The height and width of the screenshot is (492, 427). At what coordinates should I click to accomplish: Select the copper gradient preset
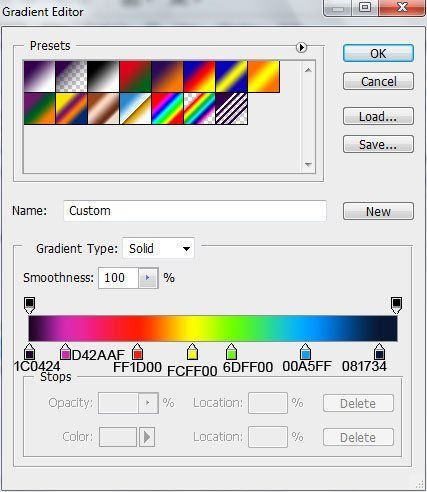tap(103, 109)
